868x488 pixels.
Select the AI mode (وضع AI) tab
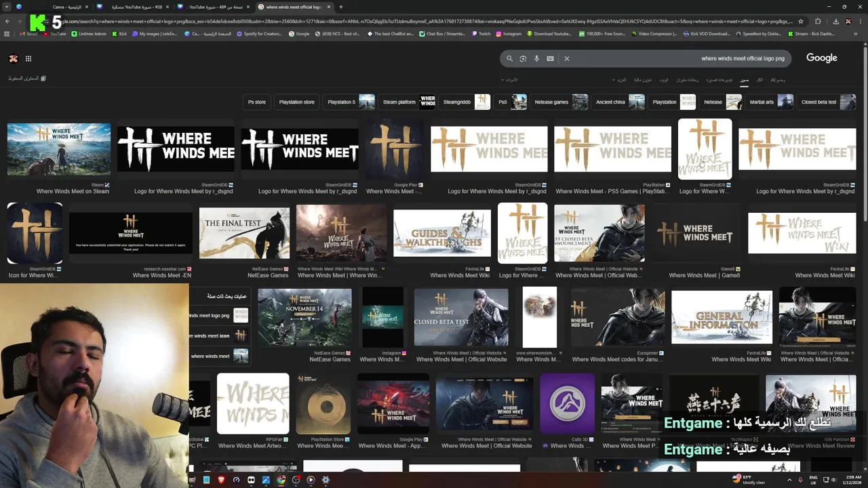[x=778, y=80]
